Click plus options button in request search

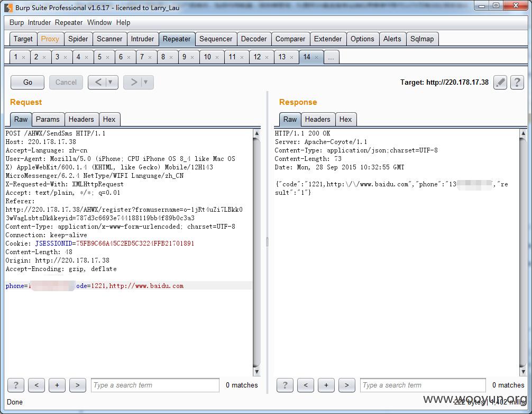tap(57, 385)
